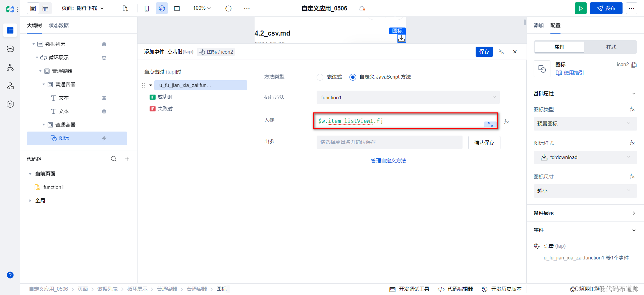Collapse the 当前页面 code tree node

(x=30, y=174)
